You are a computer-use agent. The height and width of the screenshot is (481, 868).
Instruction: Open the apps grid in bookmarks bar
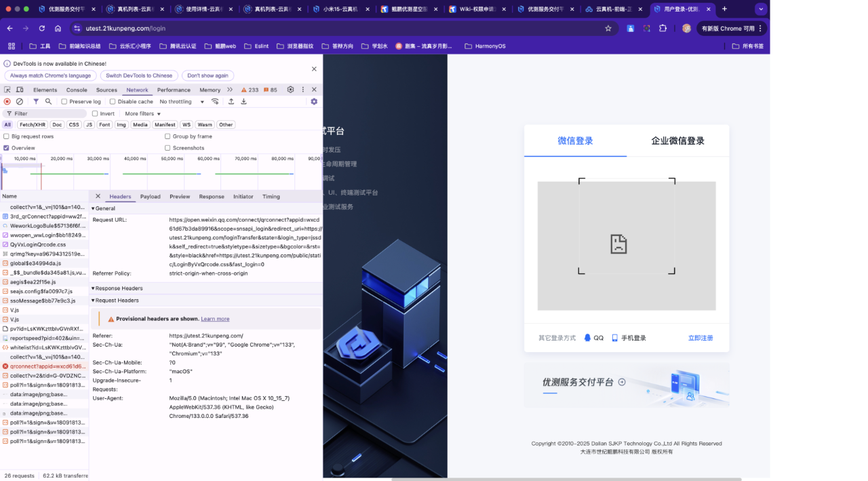coord(12,46)
